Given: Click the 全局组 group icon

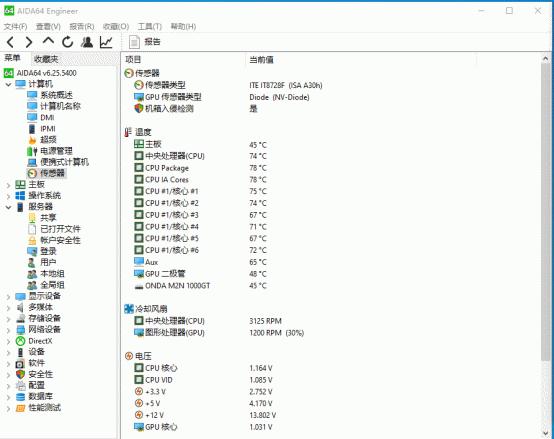Looking at the screenshot, I should tap(32, 285).
